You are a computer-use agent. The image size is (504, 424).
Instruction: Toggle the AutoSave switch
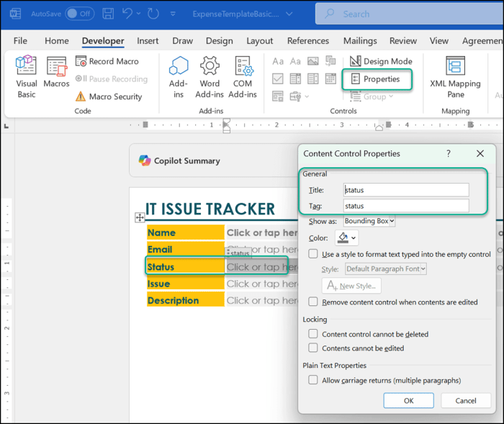coord(79,14)
